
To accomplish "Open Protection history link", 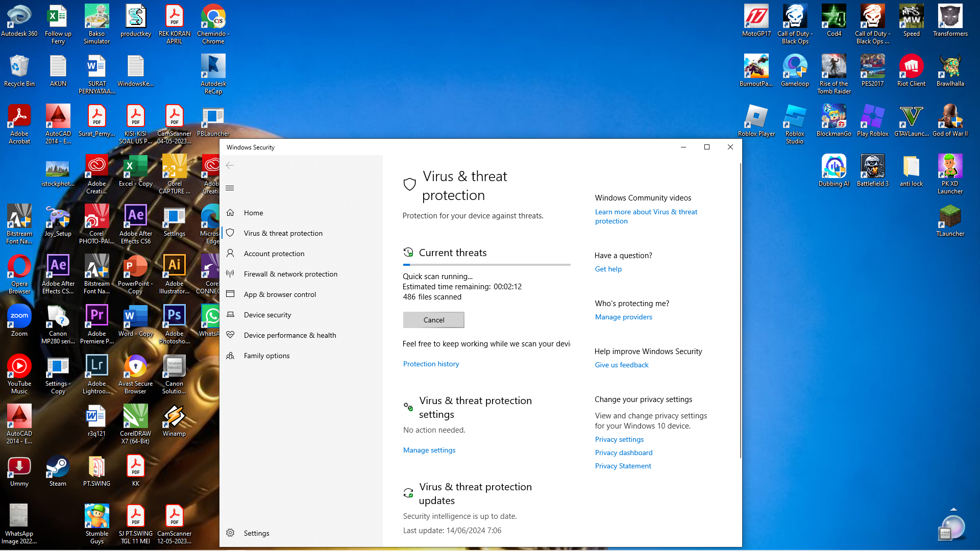I will (x=431, y=364).
